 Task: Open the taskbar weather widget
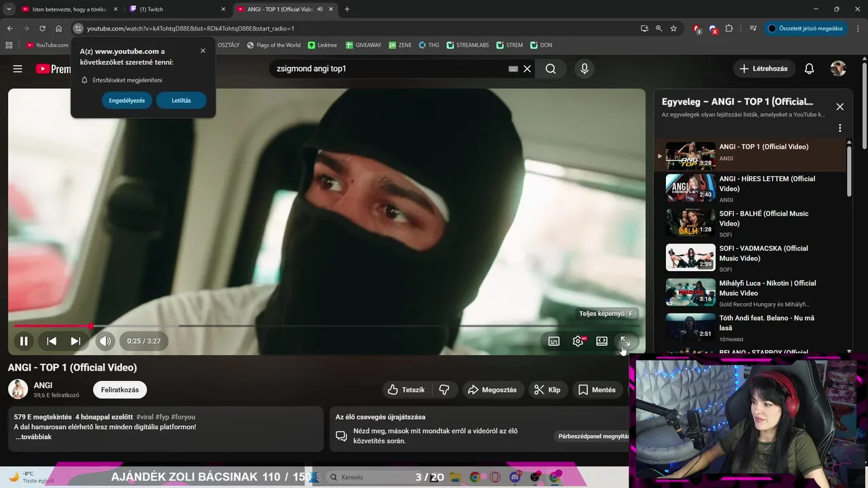point(31,477)
